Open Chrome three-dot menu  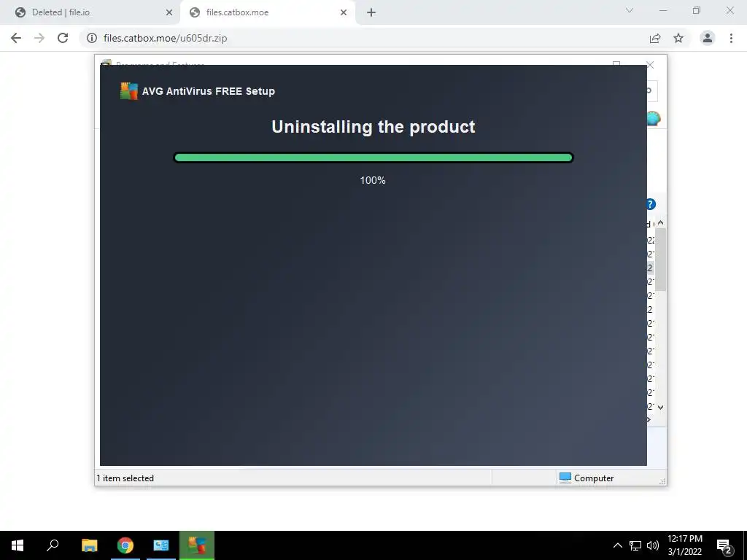(731, 38)
